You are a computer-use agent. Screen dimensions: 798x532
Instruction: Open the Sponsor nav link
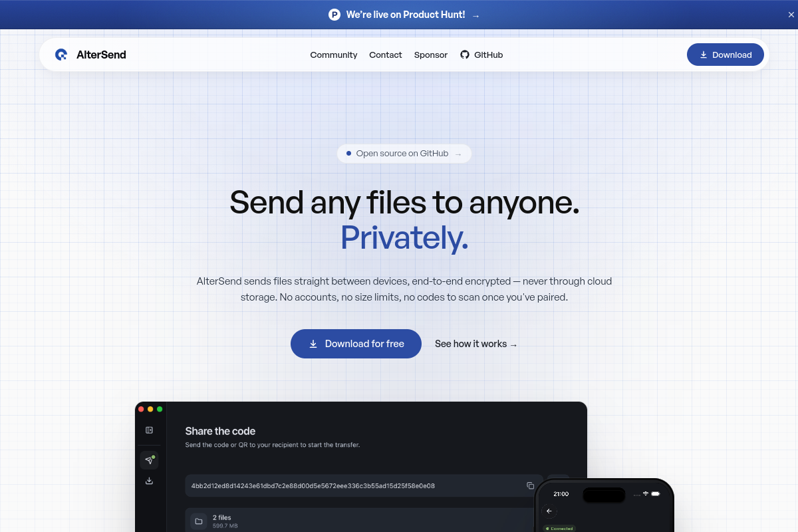point(431,55)
